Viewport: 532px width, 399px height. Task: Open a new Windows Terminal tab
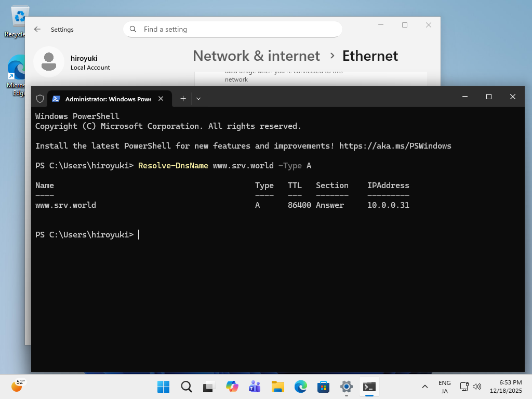[x=183, y=98]
